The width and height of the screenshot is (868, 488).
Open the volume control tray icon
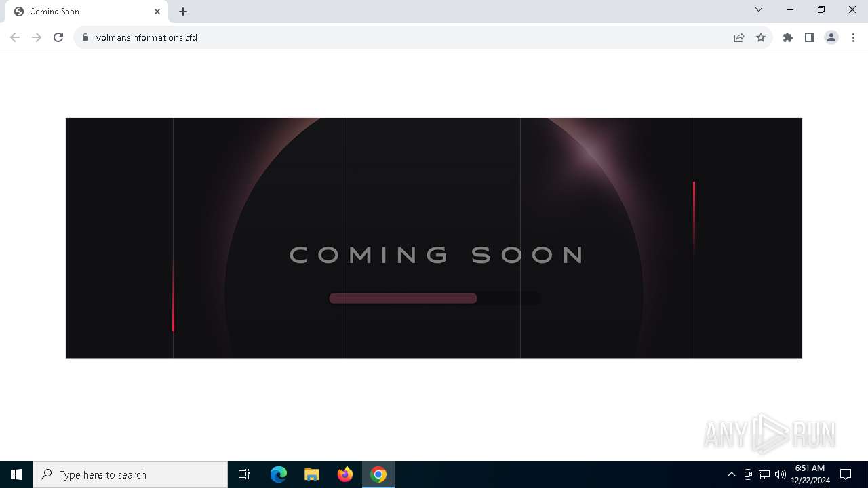pos(780,474)
